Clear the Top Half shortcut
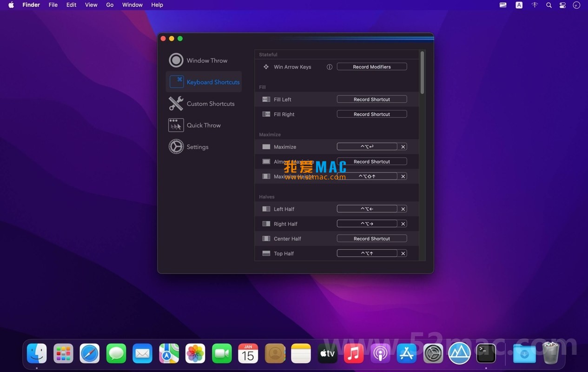The width and height of the screenshot is (588, 372). (403, 253)
